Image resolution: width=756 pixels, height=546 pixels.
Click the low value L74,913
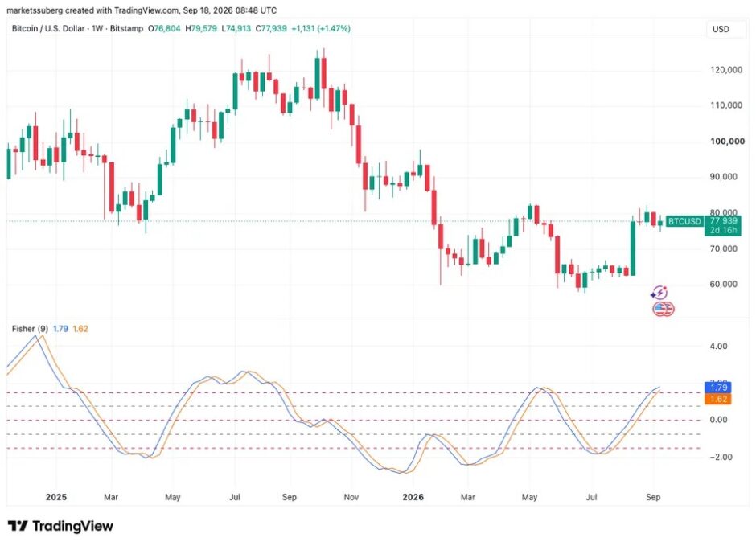236,28
